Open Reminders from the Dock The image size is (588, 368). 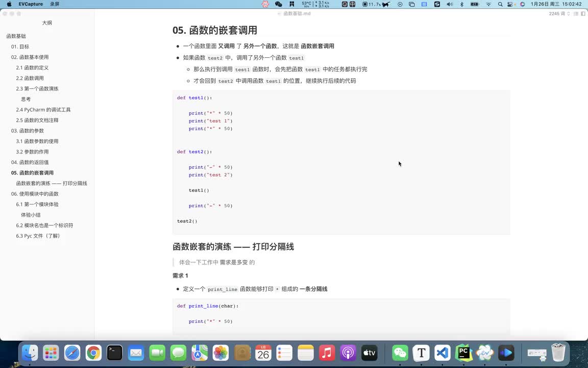[284, 353]
